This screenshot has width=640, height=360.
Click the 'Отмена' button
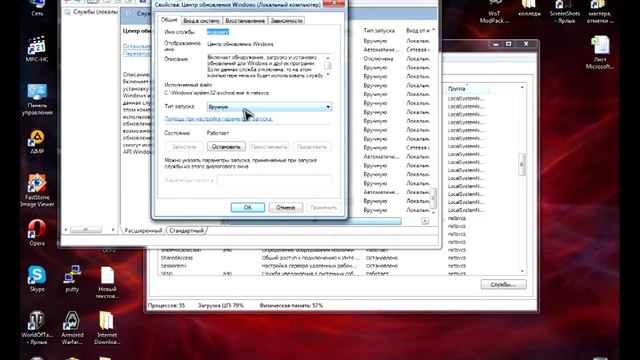(x=285, y=207)
